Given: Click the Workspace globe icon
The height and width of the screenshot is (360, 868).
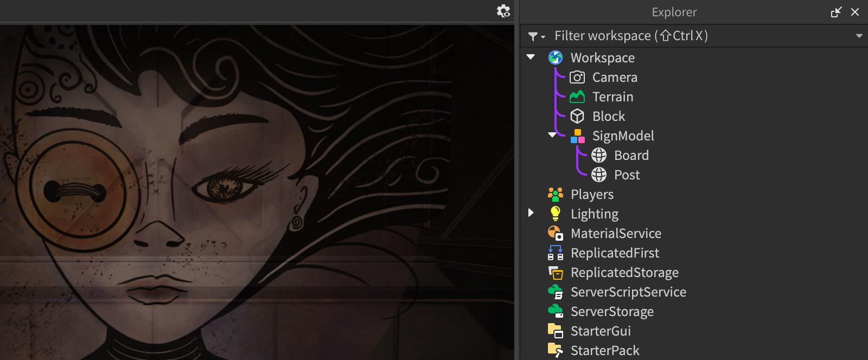Looking at the screenshot, I should (556, 57).
